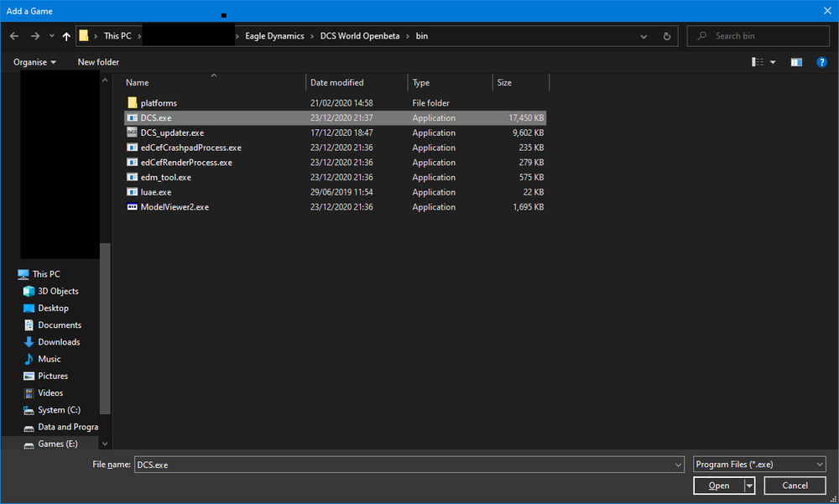The image size is (839, 504).
Task: Click the Back navigation arrow
Action: [x=14, y=36]
